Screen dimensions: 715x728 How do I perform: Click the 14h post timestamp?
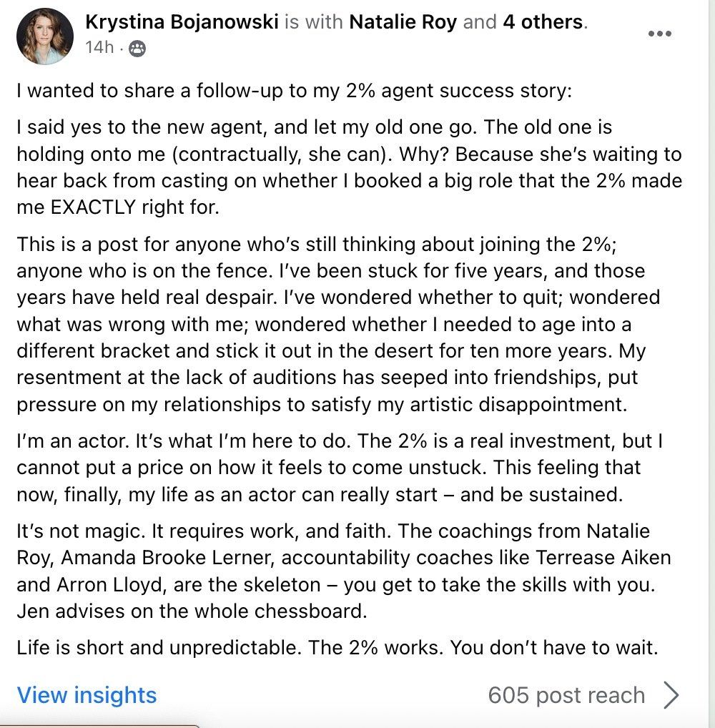coord(99,47)
